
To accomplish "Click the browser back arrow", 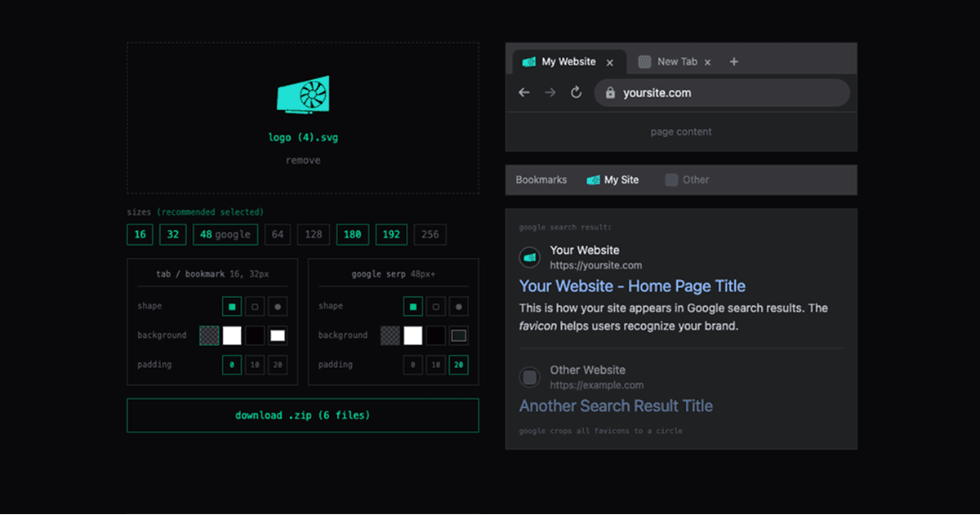I will pos(524,93).
